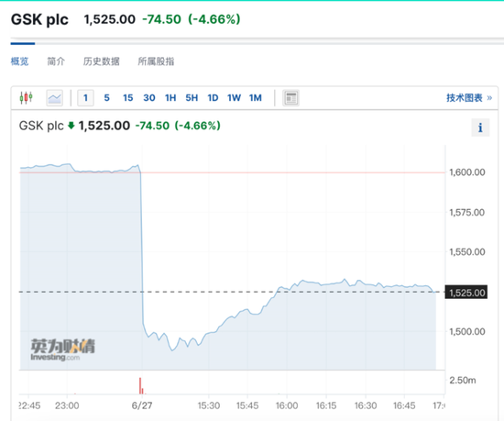Screen dimensions: 504x421
Task: Go to the 简介 tab
Action: tap(56, 61)
